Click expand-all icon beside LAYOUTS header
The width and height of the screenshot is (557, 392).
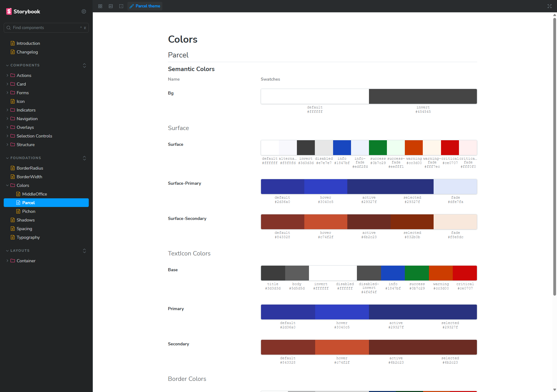[84, 251]
